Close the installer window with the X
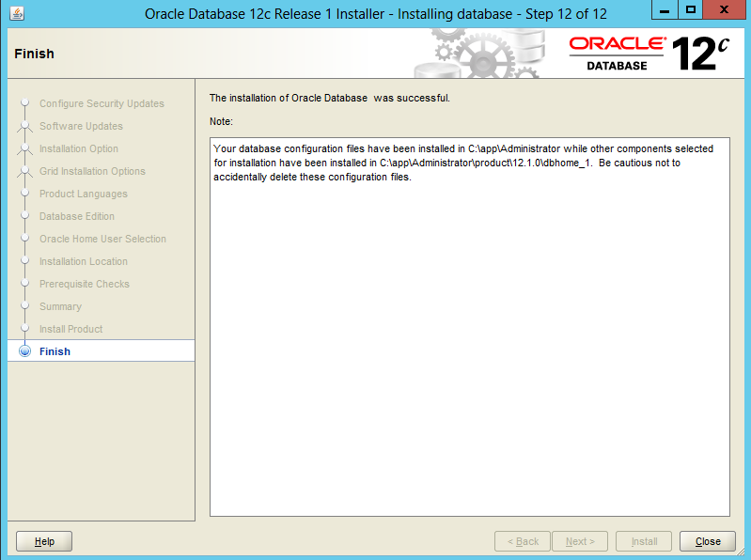 [x=724, y=10]
